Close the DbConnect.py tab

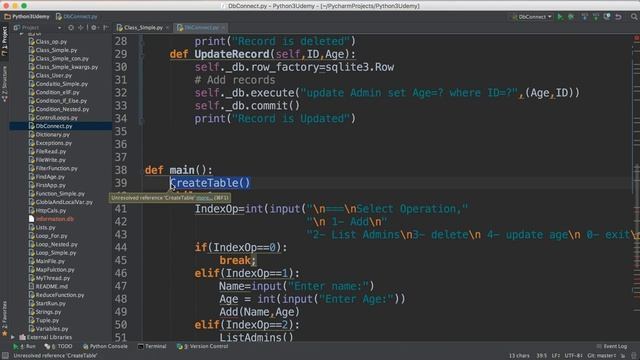coord(223,28)
